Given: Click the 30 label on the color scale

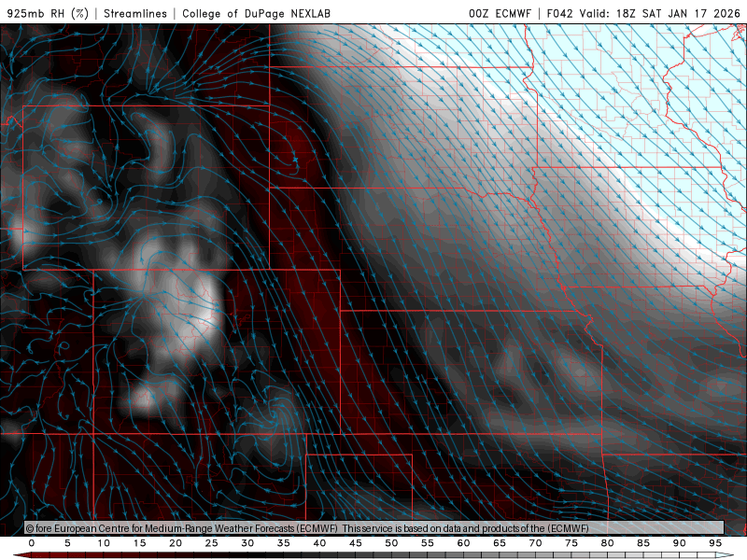Looking at the screenshot, I should tap(247, 543).
